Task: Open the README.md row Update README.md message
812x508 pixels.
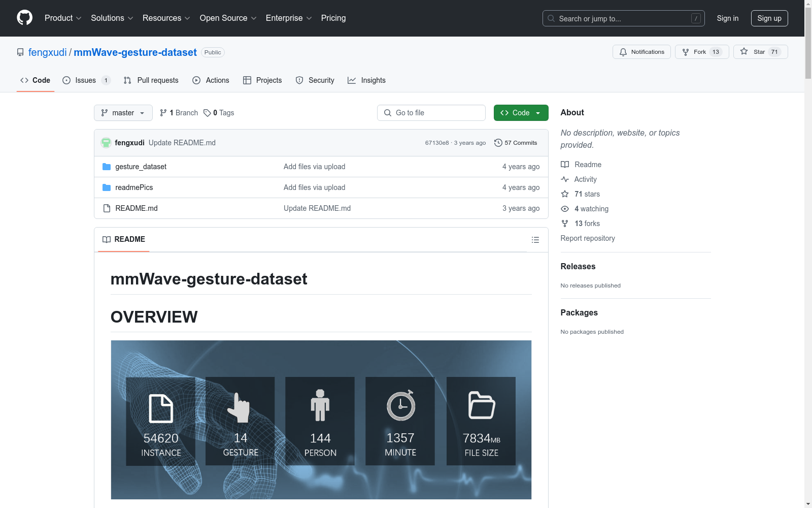Action: tap(317, 208)
